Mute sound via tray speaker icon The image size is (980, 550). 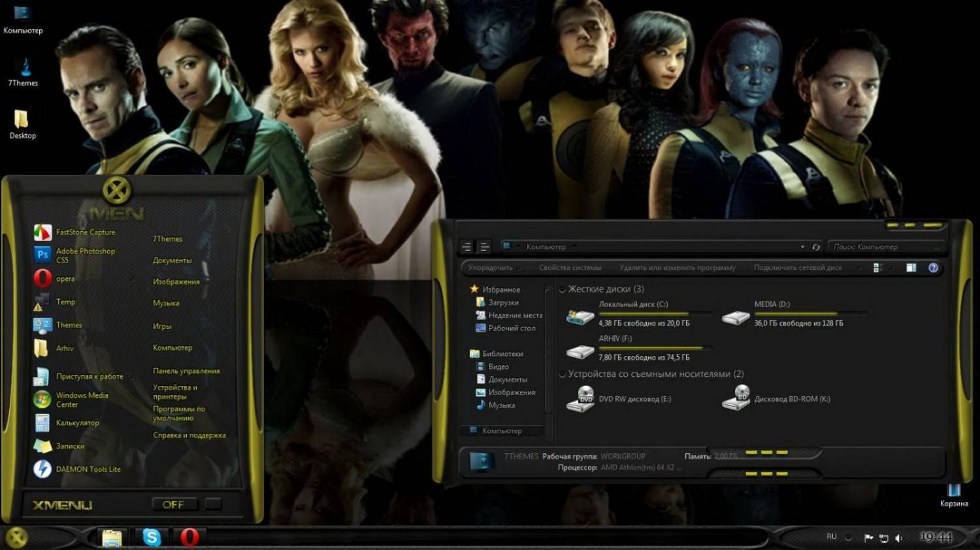(x=899, y=538)
